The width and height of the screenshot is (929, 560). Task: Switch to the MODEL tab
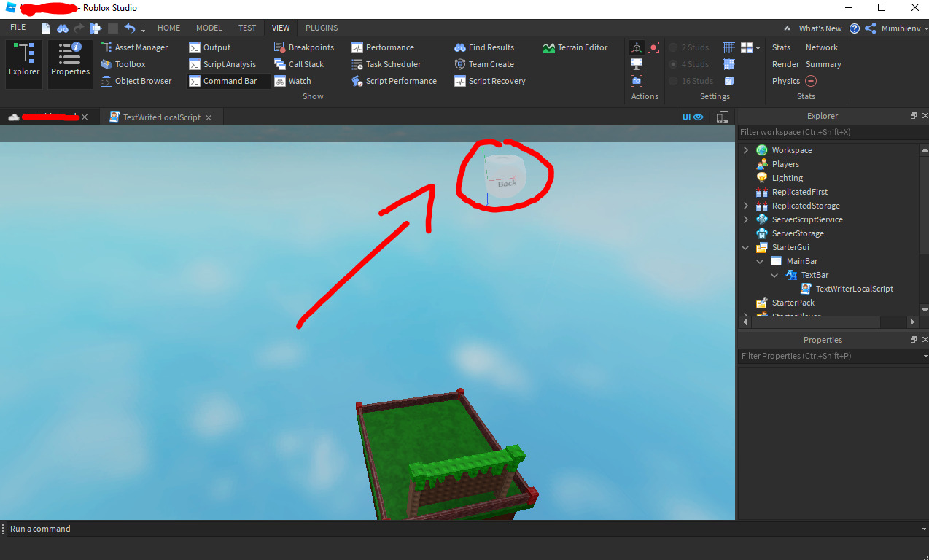click(x=209, y=27)
